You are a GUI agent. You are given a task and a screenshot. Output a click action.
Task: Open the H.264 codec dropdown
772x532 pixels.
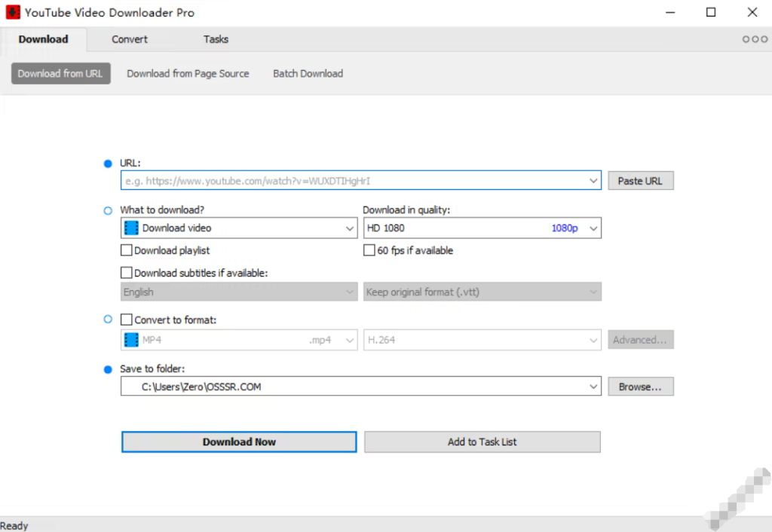pyautogui.click(x=482, y=340)
